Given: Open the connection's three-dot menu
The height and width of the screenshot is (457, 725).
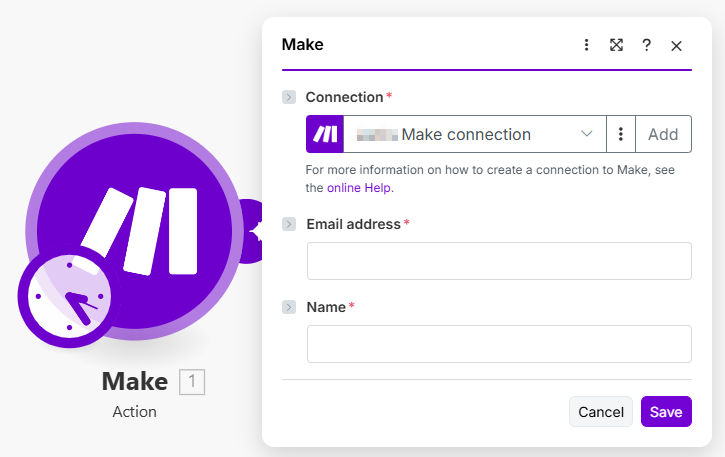Looking at the screenshot, I should tap(621, 134).
